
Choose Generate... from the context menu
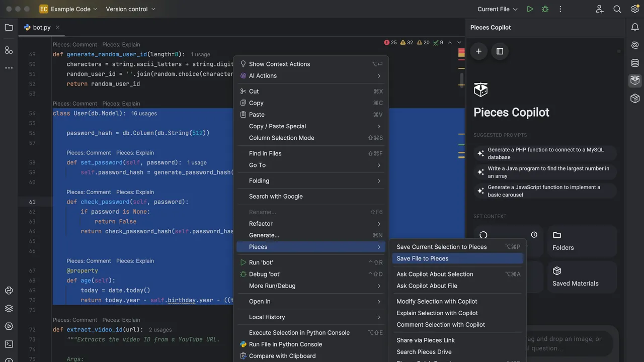coord(311,235)
